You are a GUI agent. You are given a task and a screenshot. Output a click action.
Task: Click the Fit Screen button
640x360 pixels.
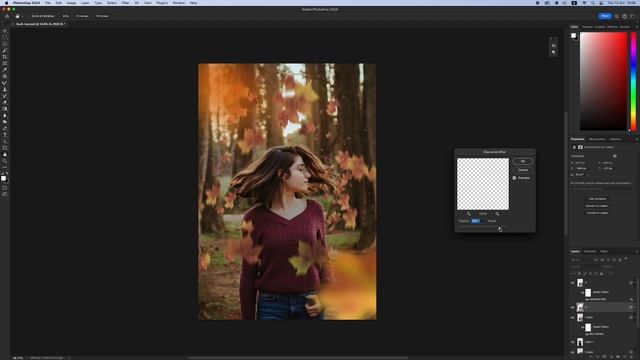click(x=82, y=16)
